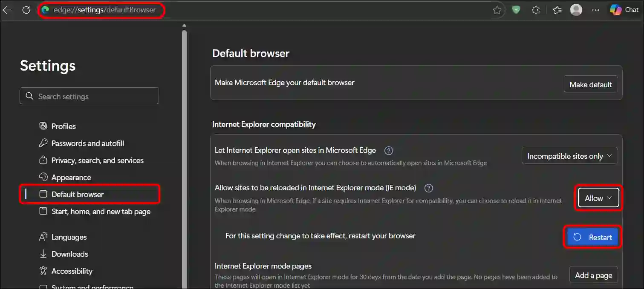Open Browser essentials shield icon
The image size is (644, 289).
pyautogui.click(x=516, y=9)
